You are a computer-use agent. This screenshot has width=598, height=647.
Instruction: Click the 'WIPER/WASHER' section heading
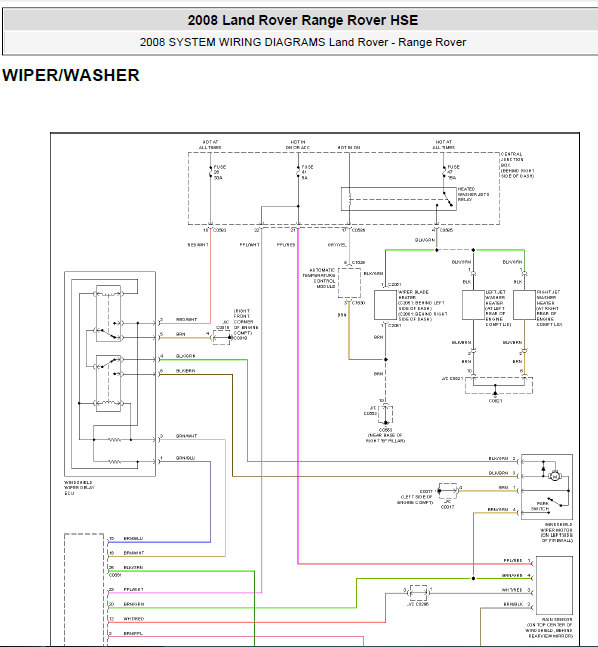71,75
